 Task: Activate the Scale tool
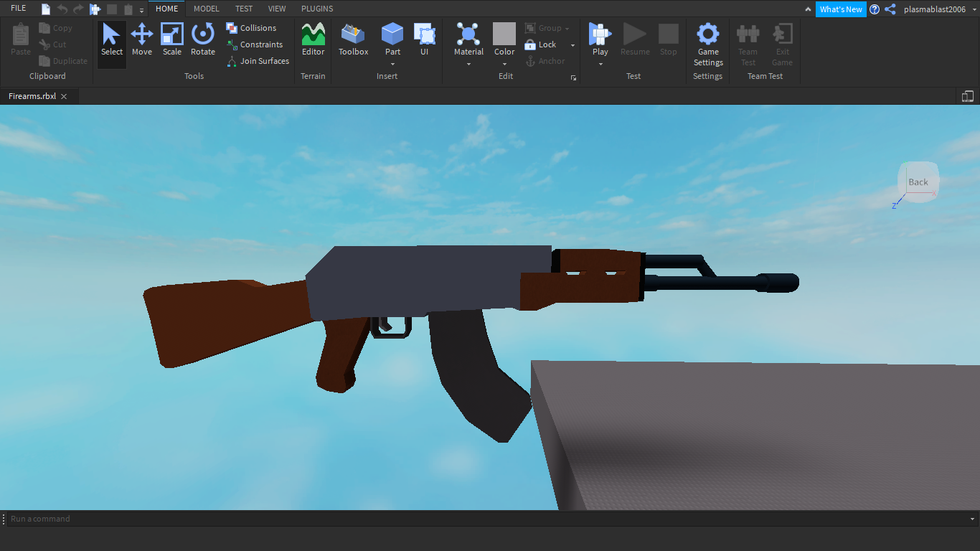(172, 41)
